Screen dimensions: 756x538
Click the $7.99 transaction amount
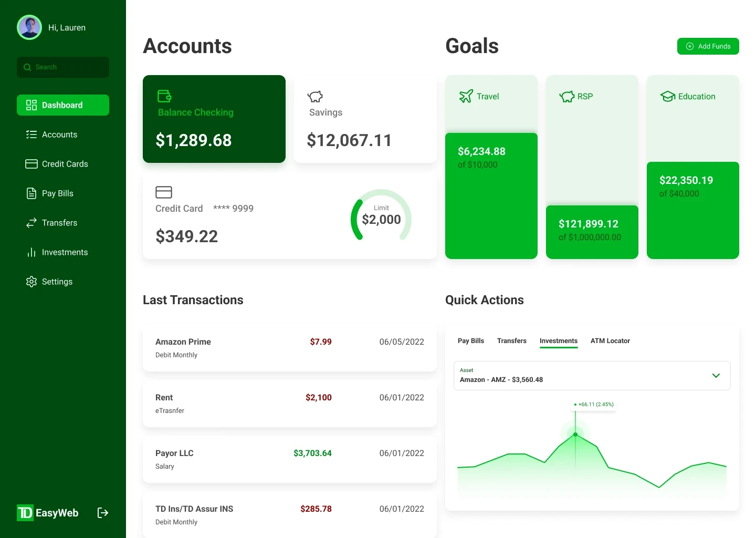click(321, 342)
